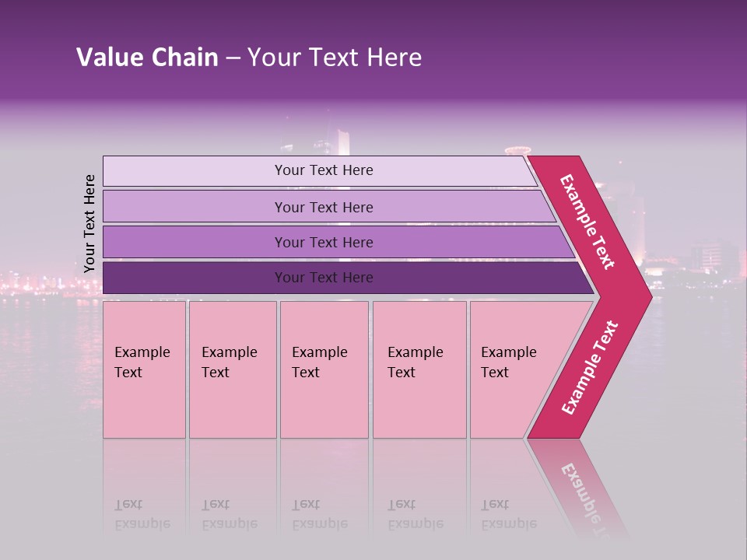Select the third pink "Example Text" box
The height and width of the screenshot is (560, 747).
[324, 369]
